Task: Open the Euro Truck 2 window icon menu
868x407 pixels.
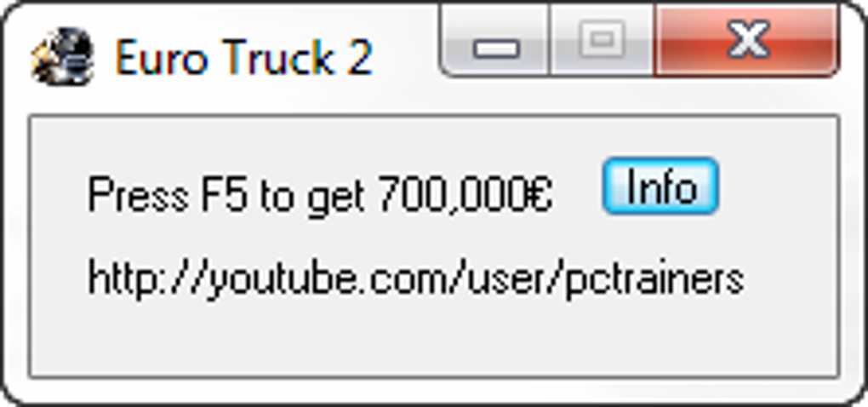Action: (x=62, y=56)
